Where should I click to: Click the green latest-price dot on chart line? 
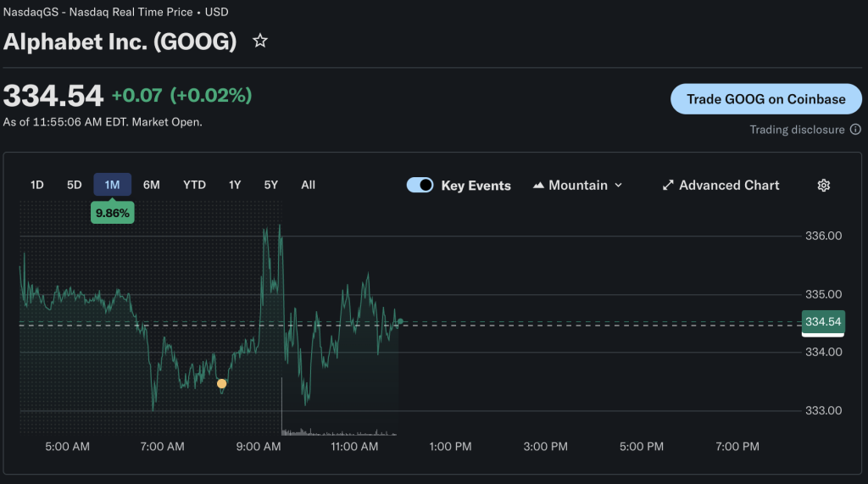[400, 321]
